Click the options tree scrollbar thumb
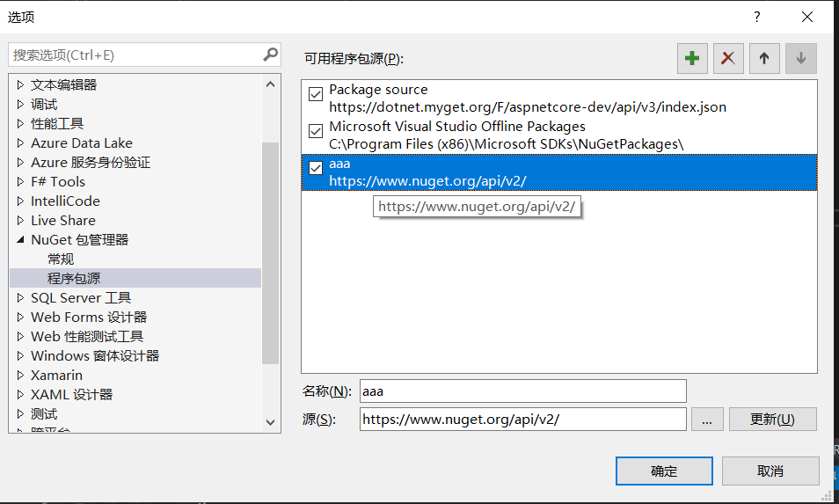 tap(270, 253)
